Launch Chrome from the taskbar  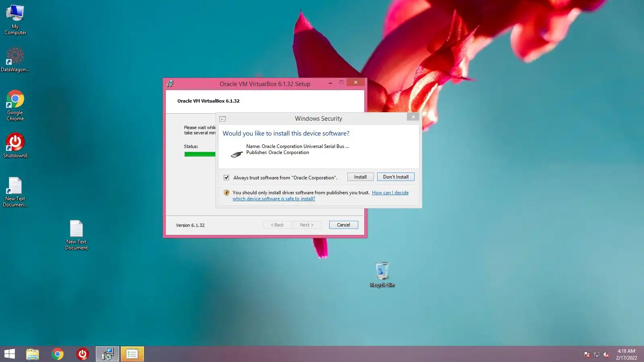[x=58, y=354]
